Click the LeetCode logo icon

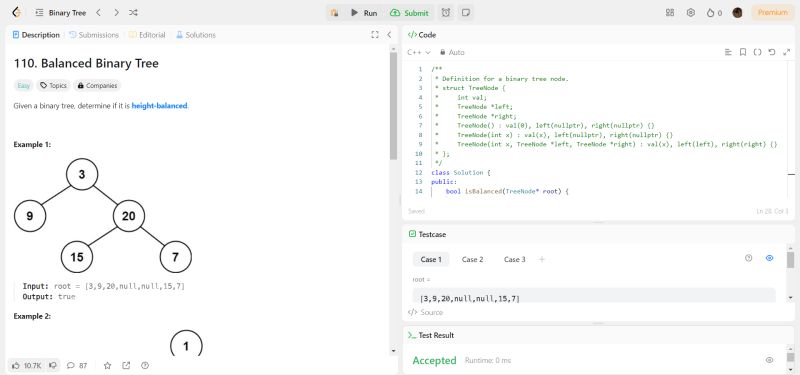[16, 13]
